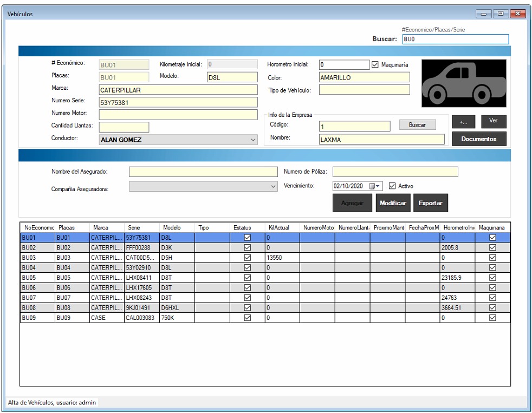532x413 pixels.
Task: Select serie cell 53Y02910
Action: pos(142,267)
